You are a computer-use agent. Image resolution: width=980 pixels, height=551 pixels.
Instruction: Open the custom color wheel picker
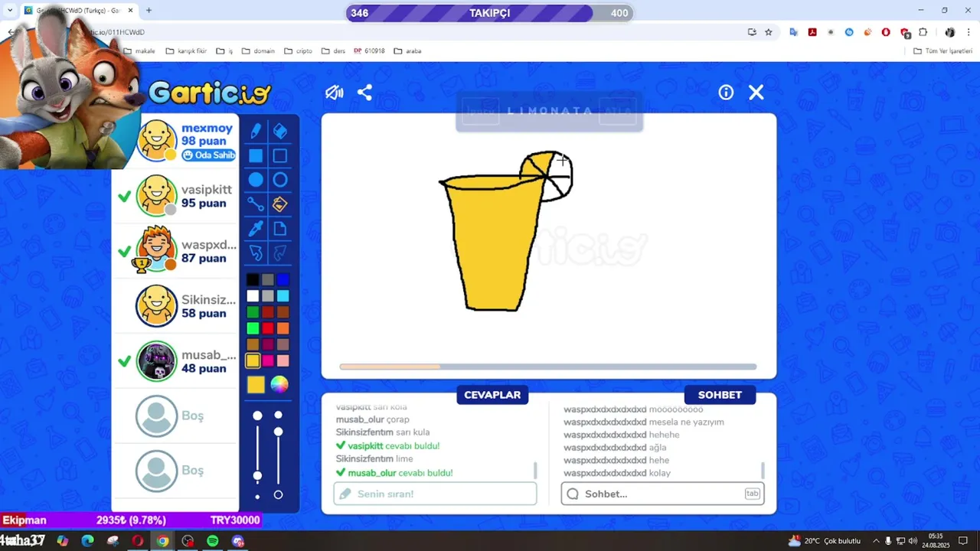279,385
